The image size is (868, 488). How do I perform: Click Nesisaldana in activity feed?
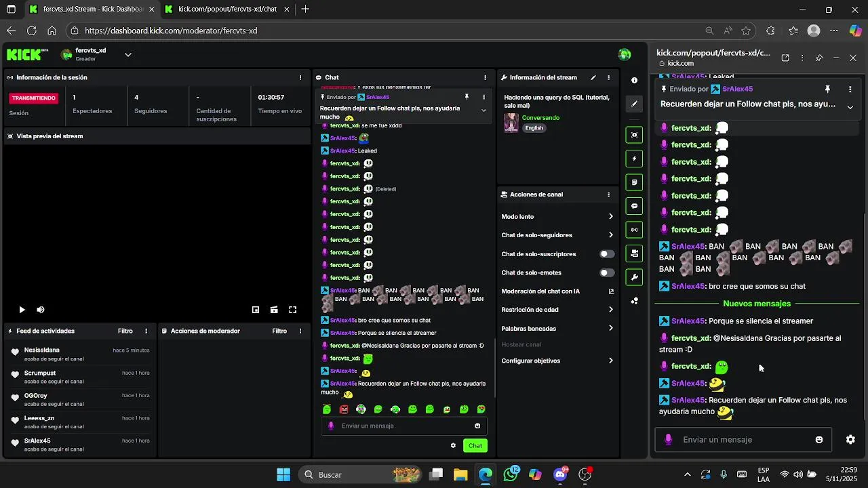pos(42,350)
